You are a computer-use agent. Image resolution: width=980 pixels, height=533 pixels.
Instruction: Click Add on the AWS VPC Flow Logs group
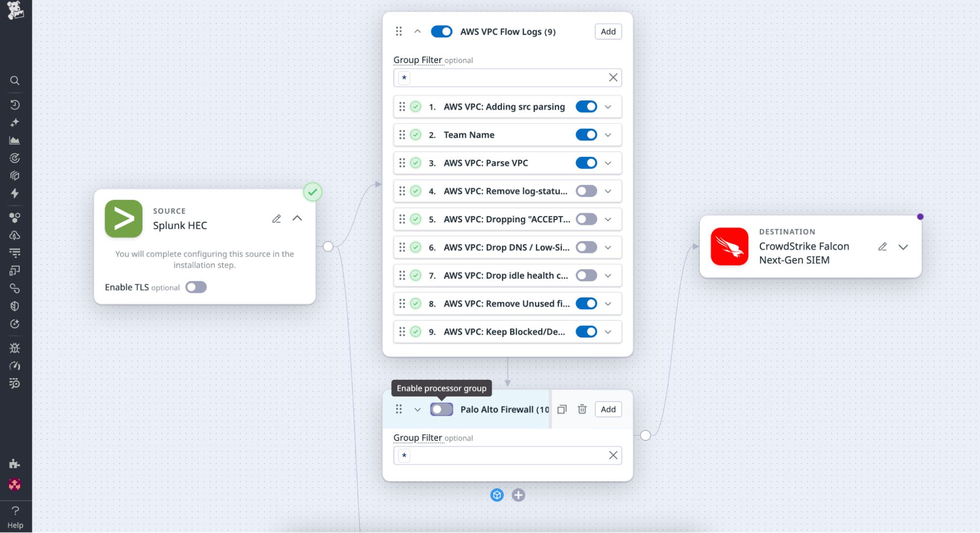coord(607,31)
